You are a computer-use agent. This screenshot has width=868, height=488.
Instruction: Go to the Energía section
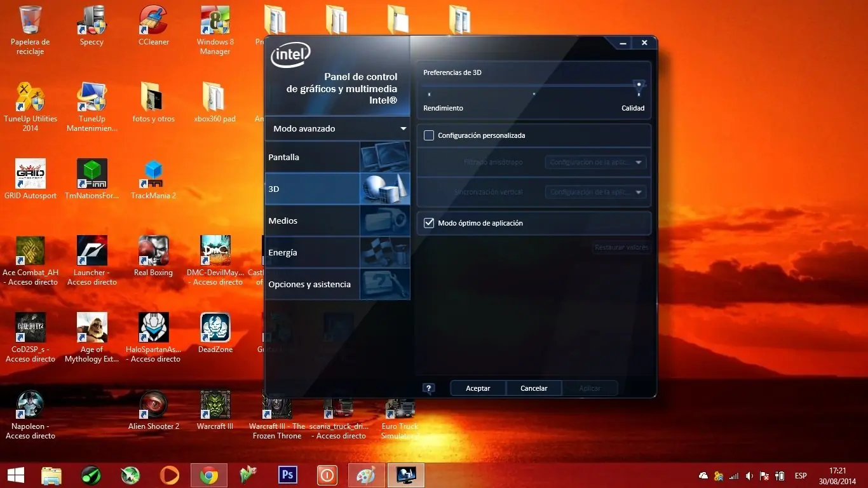(x=337, y=252)
